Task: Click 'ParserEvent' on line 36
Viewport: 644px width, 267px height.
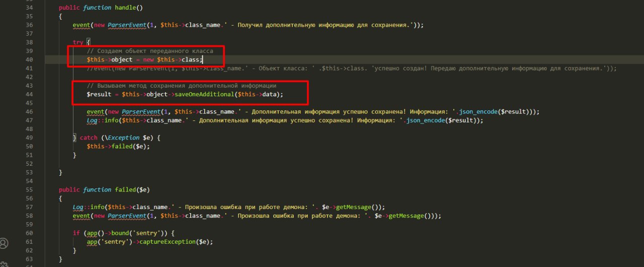Action: (x=128, y=25)
